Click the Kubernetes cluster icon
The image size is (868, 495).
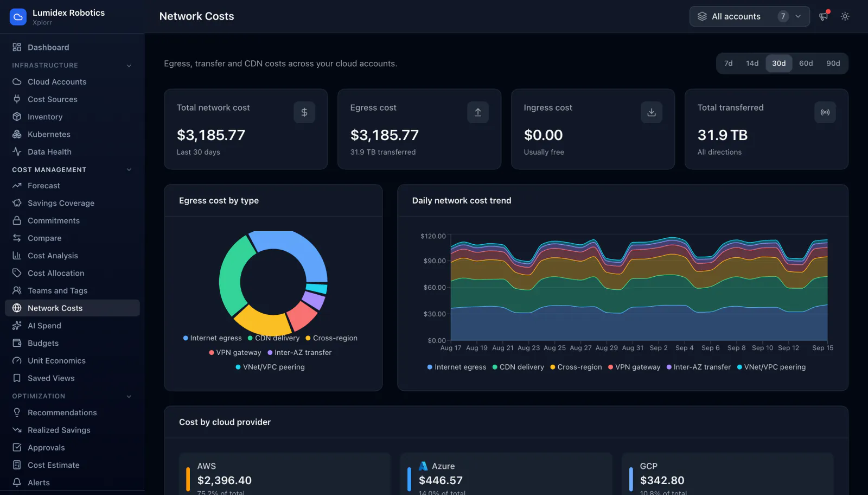(x=17, y=134)
